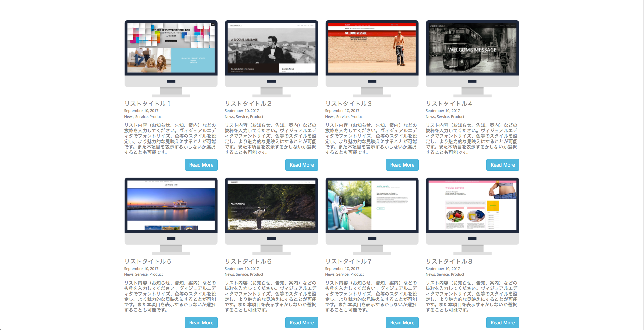
Task: Click the excerpt text under リストタイトル１
Action: coord(170,139)
